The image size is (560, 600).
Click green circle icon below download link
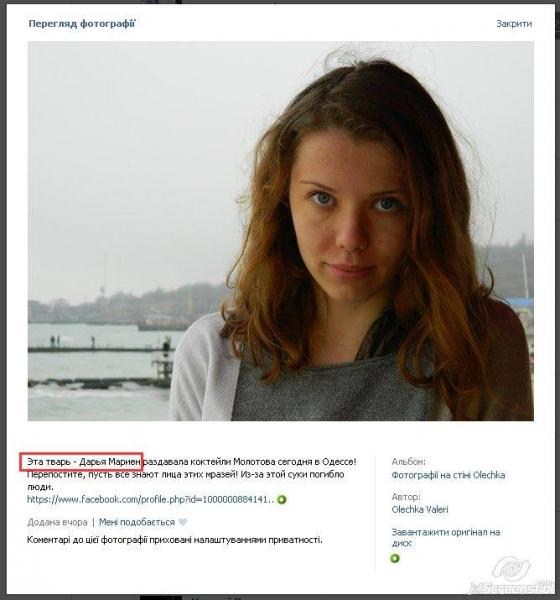tap(395, 558)
